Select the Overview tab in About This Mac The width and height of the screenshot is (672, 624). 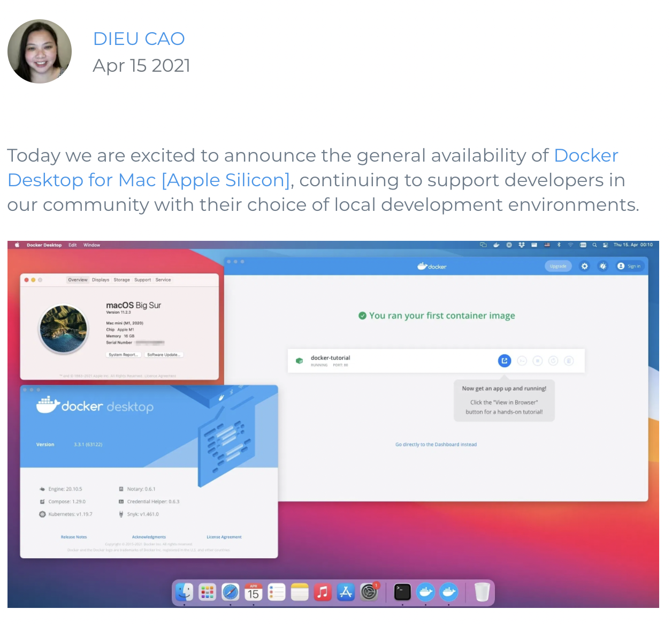tap(78, 280)
